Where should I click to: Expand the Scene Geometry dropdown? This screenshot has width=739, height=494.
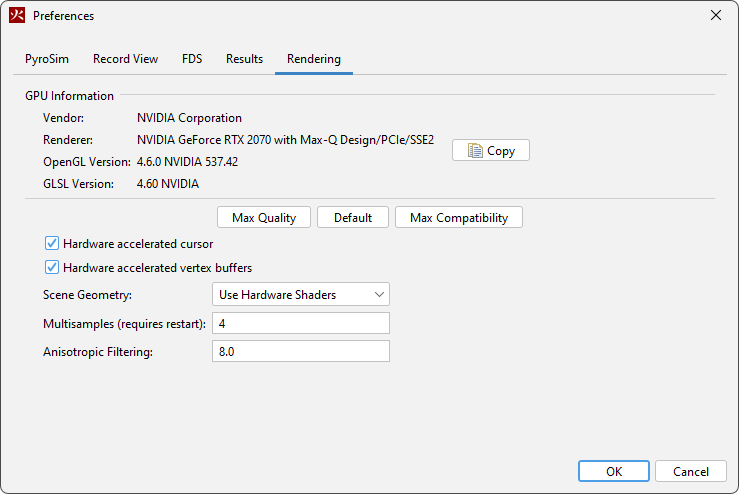point(301,294)
